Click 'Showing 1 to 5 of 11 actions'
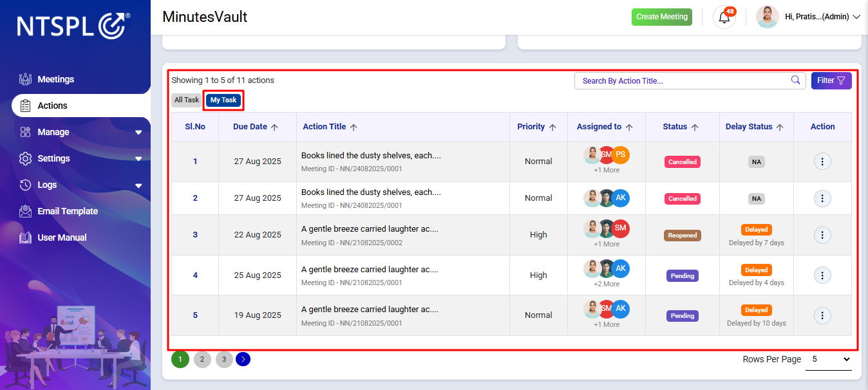868x390 pixels. coord(223,80)
